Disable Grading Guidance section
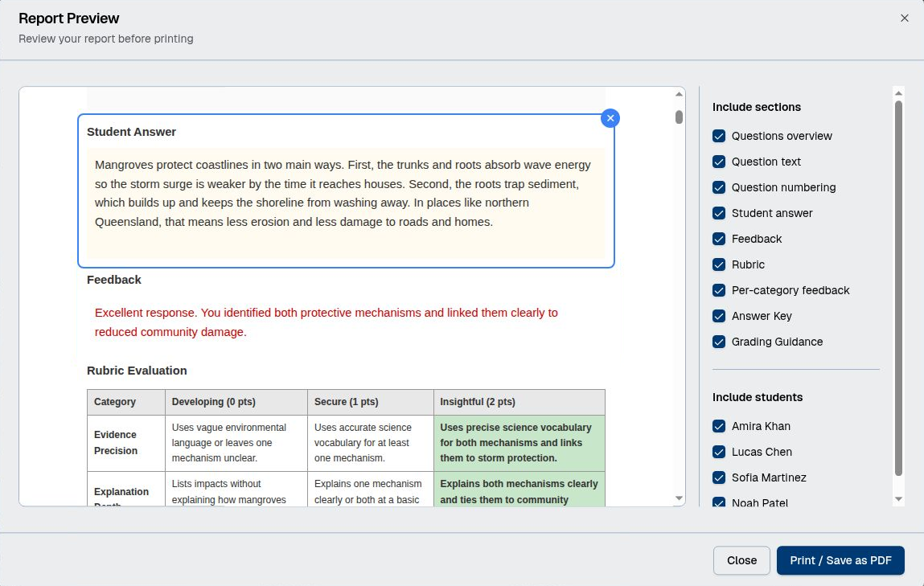 [x=719, y=342]
